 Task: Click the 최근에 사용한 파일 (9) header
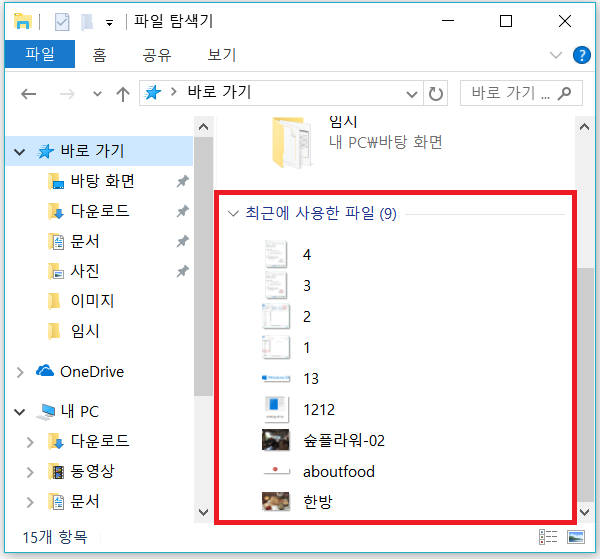pyautogui.click(x=321, y=213)
